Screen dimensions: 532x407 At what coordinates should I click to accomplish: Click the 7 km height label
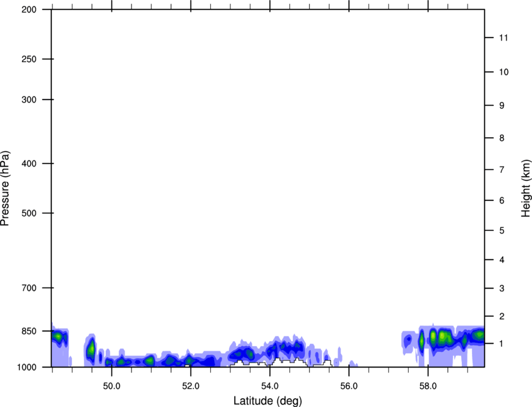[x=502, y=170]
